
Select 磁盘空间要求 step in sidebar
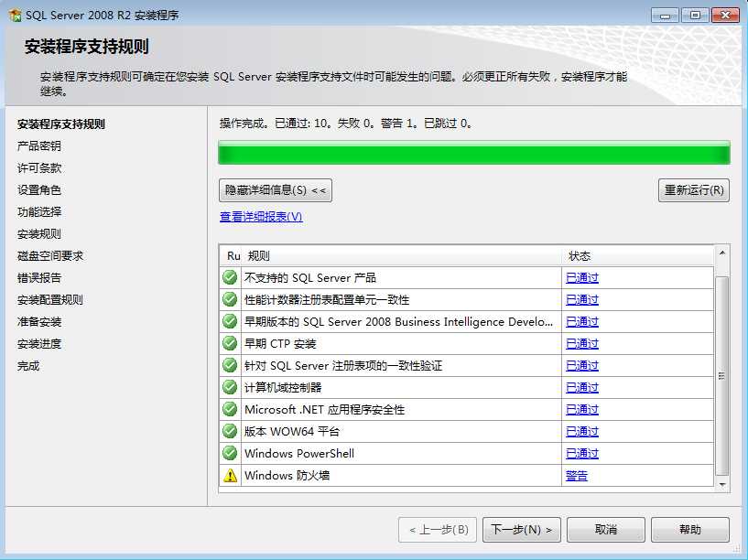(x=50, y=255)
